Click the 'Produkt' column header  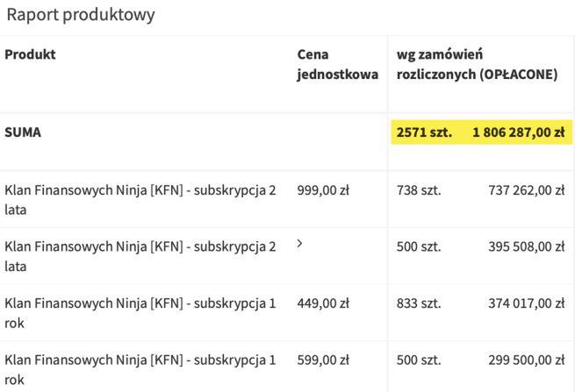pyautogui.click(x=30, y=54)
